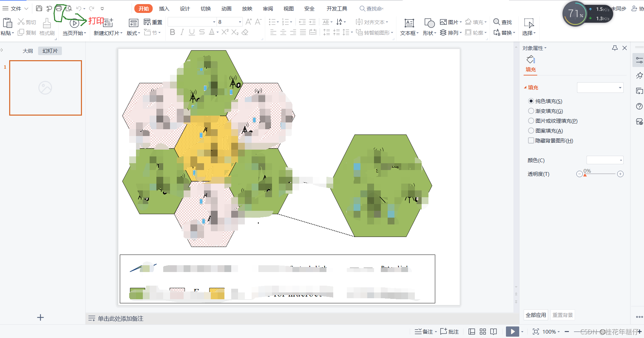This screenshot has width=644, height=338.
Task: Open the fill preset dropdown beside 填充
Action: tap(600, 87)
